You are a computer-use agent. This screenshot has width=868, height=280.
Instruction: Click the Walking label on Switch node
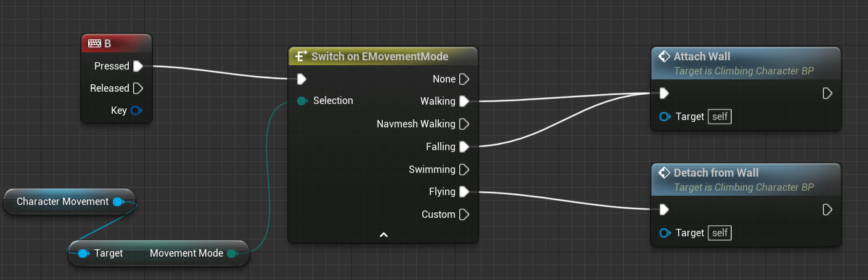438,101
